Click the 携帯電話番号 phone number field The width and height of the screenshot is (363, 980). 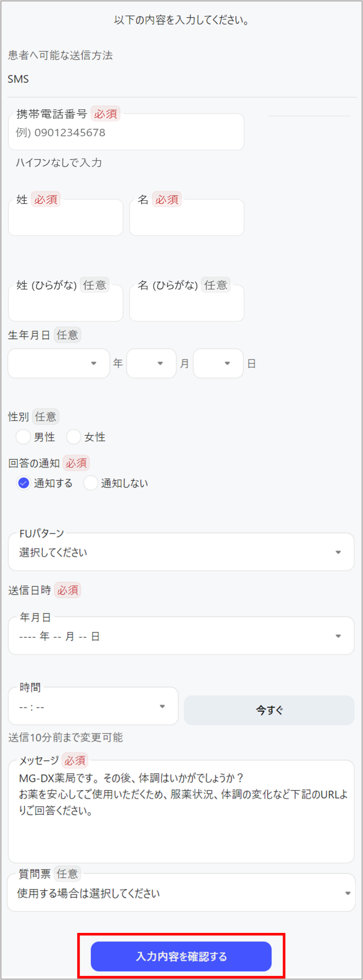click(126, 132)
